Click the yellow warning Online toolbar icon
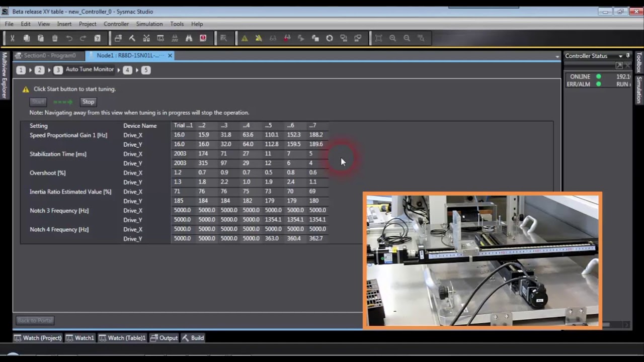This screenshot has height=362, width=644. pyautogui.click(x=245, y=38)
